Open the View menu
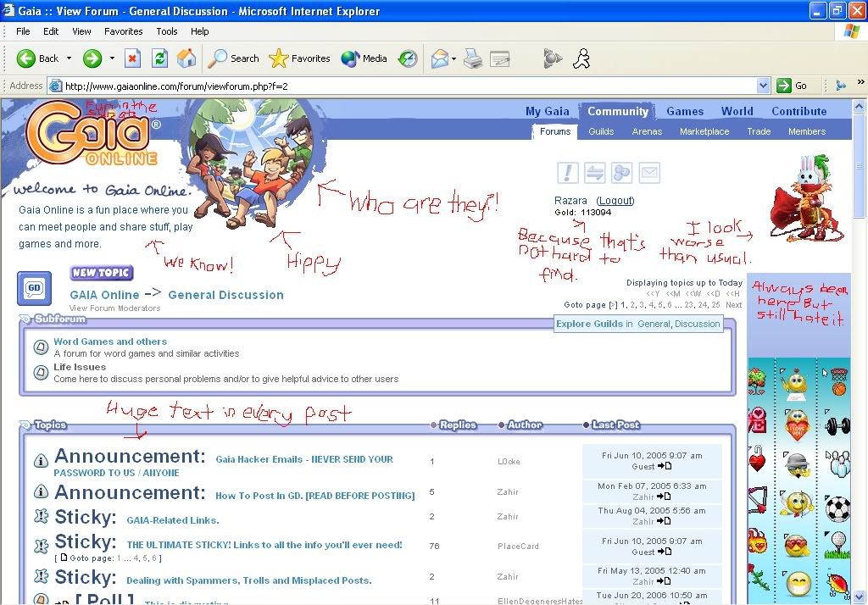Viewport: 868px width, 605px height. click(x=81, y=31)
